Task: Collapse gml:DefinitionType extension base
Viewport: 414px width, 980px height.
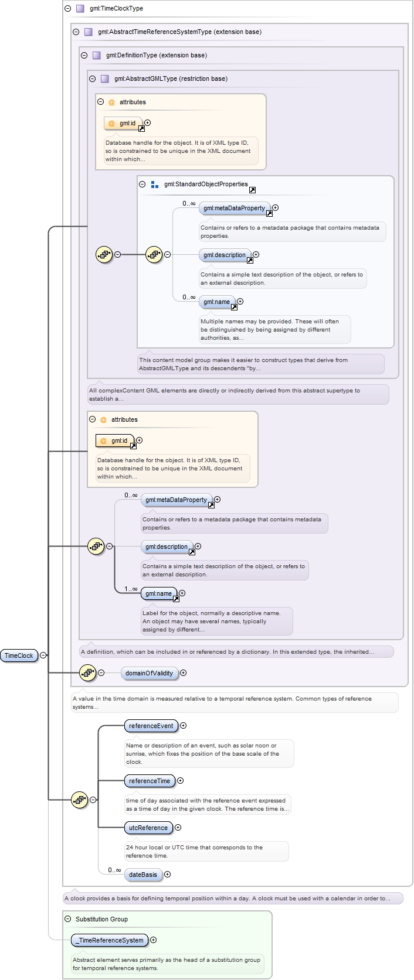Action: click(84, 56)
